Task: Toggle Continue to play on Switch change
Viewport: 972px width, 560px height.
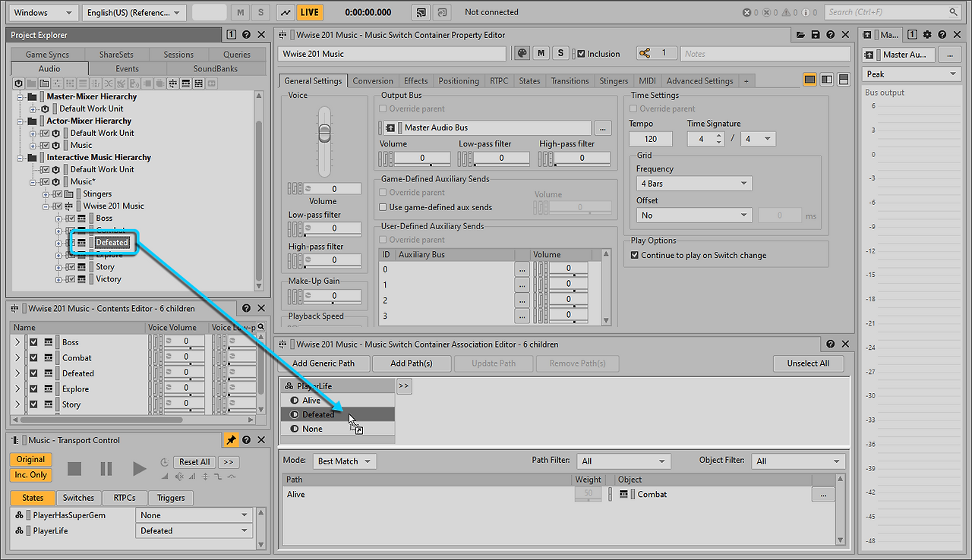Action: [x=635, y=255]
